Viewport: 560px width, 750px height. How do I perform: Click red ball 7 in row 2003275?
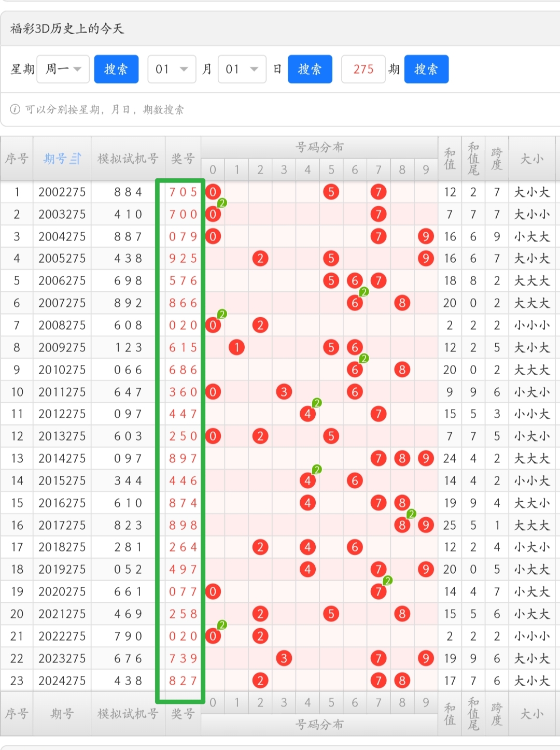pyautogui.click(x=379, y=215)
